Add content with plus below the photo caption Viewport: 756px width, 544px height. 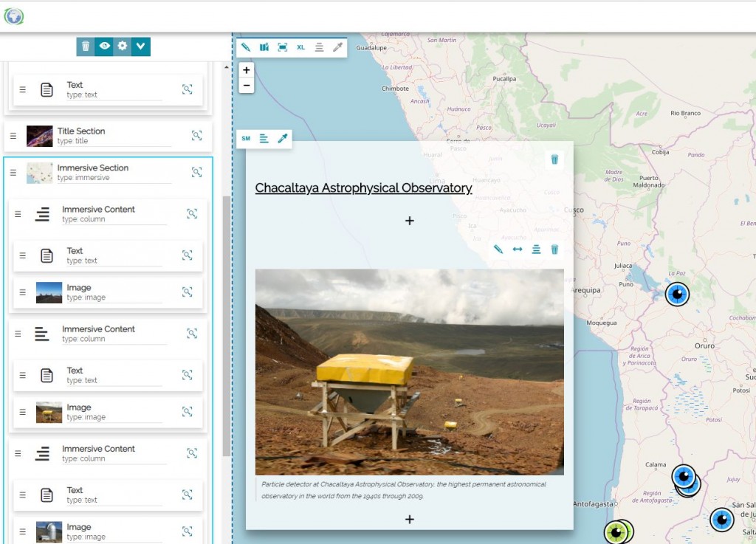410,520
